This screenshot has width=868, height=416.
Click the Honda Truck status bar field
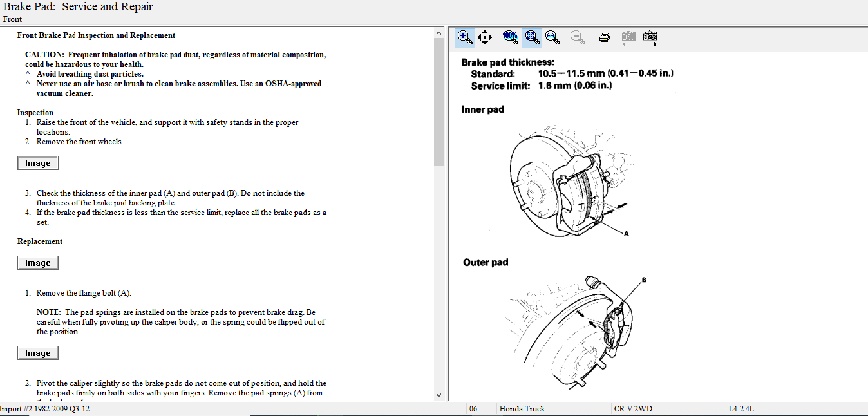coord(522,409)
